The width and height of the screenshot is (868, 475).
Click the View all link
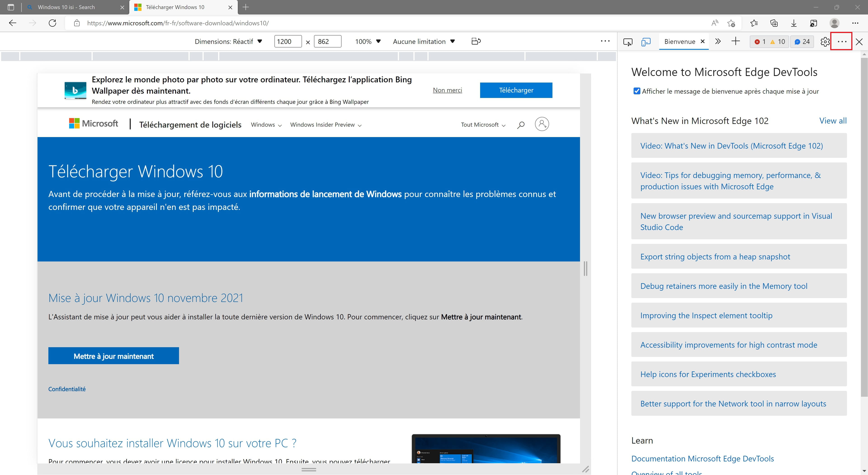(x=833, y=121)
